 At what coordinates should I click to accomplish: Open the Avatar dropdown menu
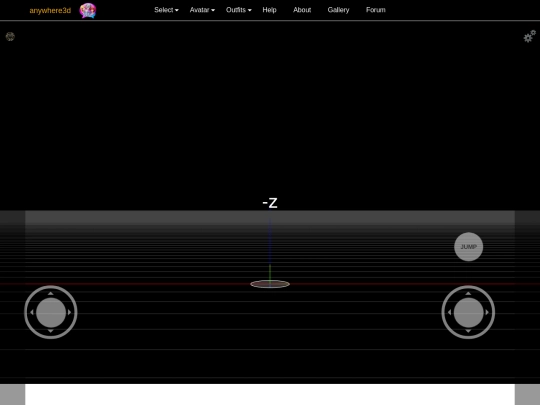tap(202, 10)
